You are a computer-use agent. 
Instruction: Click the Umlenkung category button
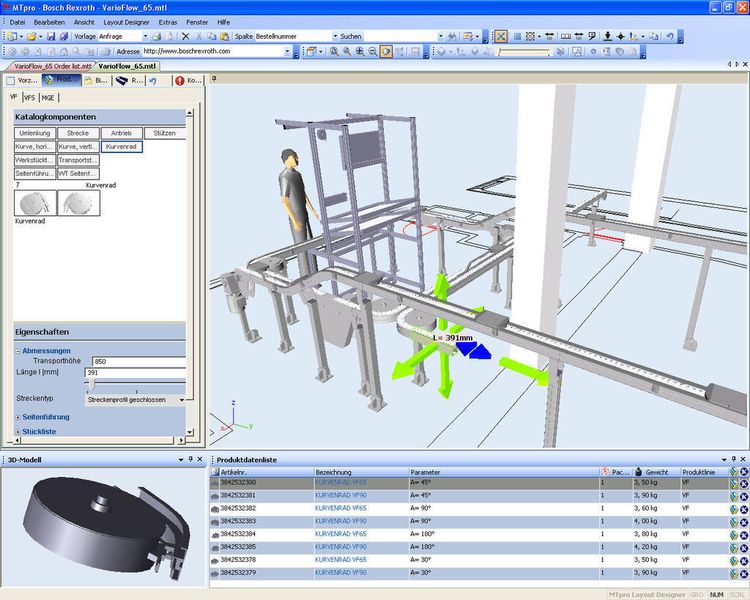[35, 133]
